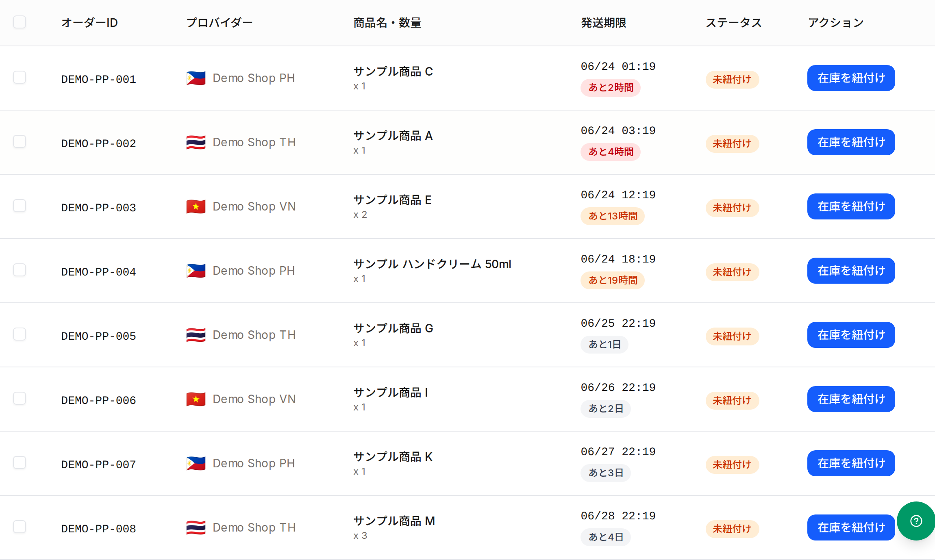Click 在庫を紐付け button for DEMO-PP-005
The height and width of the screenshot is (560, 935).
[851, 335]
